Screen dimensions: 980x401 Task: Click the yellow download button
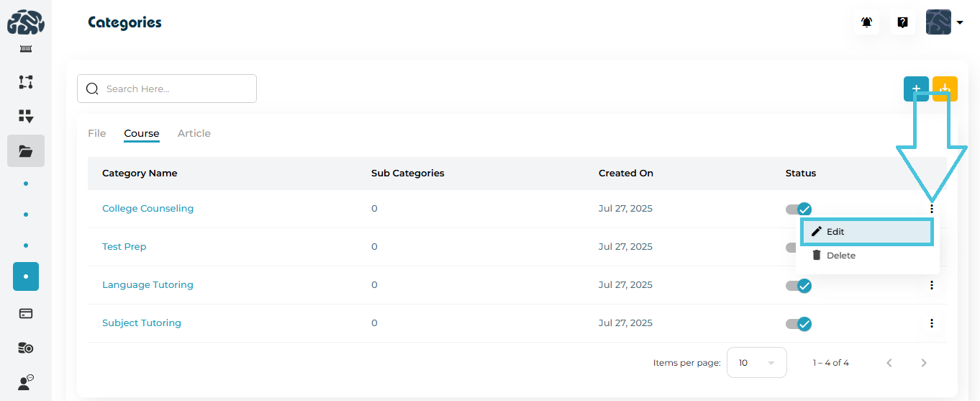945,89
